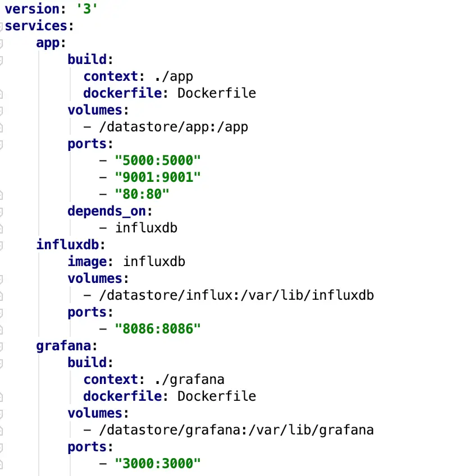465x476 pixels.
Task: Click the copy icon beside the depends_on line
Action: click(x=2, y=210)
